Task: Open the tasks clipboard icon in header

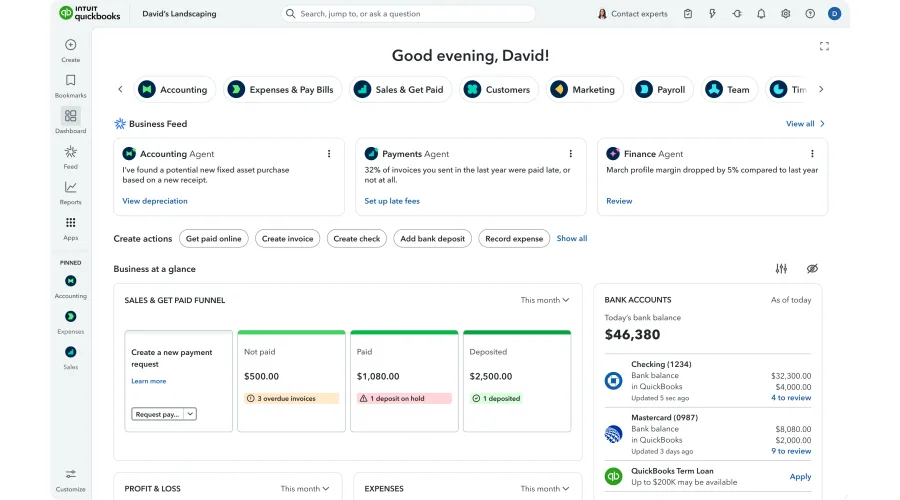Action: tap(688, 14)
